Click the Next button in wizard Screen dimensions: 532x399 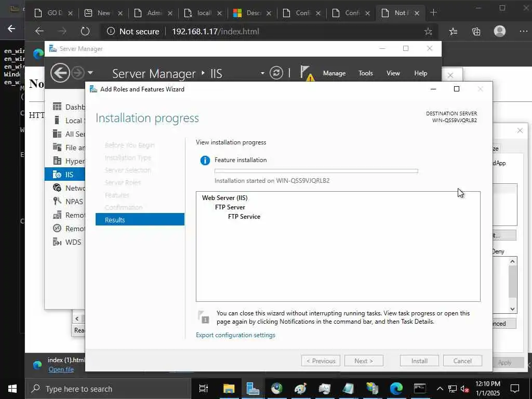coord(364,361)
